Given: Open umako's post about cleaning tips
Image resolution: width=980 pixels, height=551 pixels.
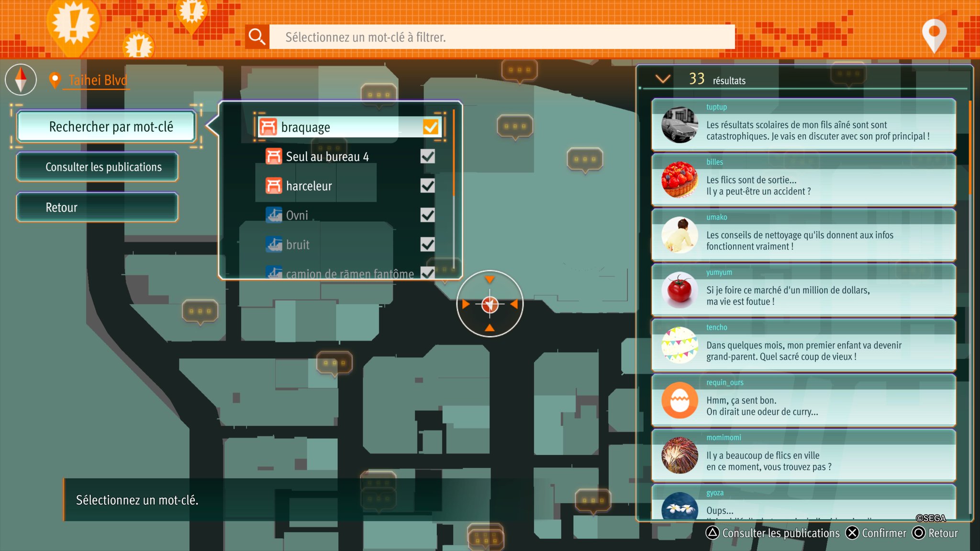Looking at the screenshot, I should click(x=803, y=235).
